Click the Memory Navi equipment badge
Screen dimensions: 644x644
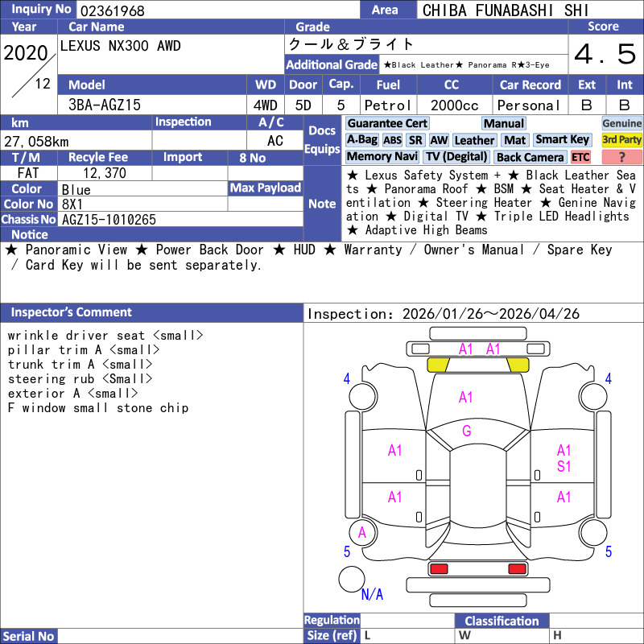click(x=382, y=157)
